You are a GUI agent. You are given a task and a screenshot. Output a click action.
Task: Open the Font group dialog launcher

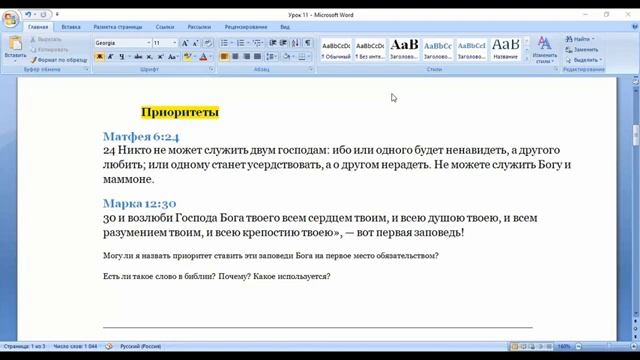tap(211, 70)
